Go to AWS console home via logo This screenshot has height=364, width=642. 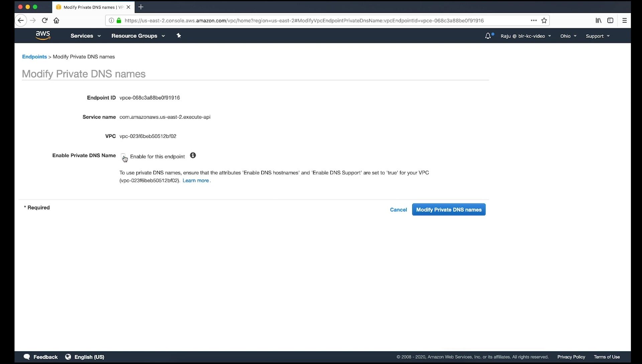[x=43, y=35]
